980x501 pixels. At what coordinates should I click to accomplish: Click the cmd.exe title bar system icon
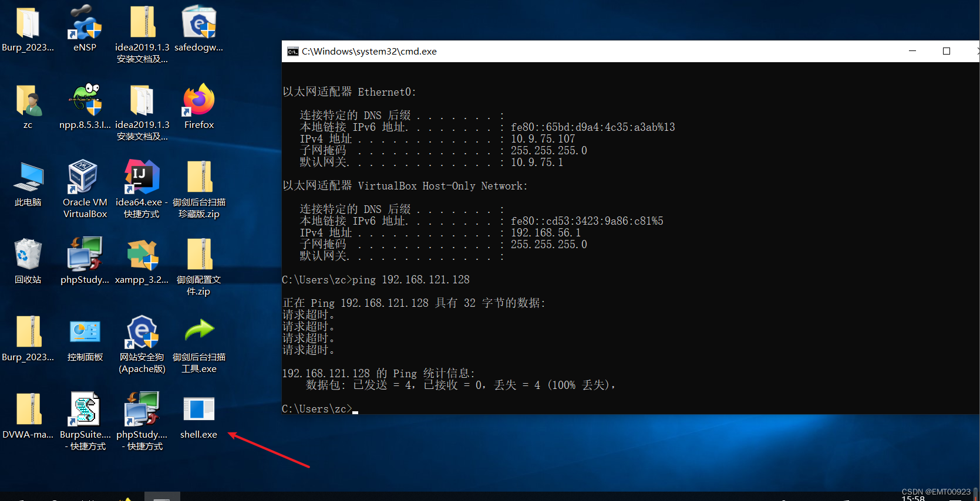(292, 52)
